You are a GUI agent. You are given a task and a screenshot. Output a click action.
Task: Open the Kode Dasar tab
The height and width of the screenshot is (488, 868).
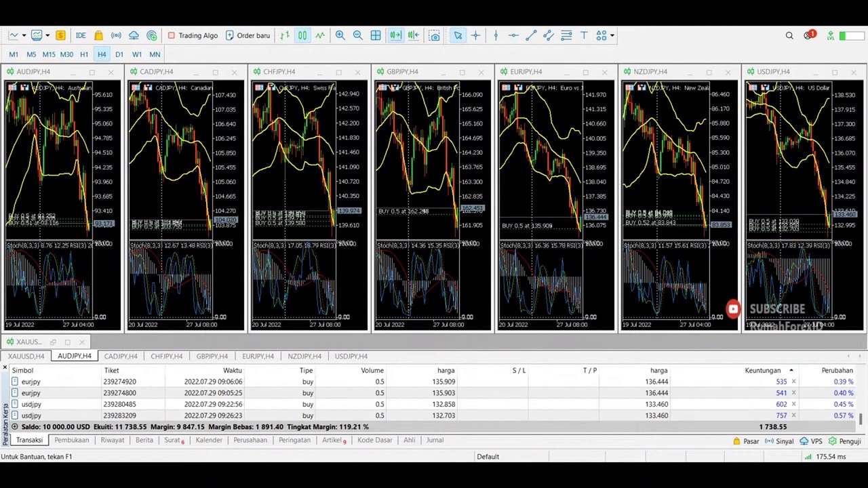(375, 441)
